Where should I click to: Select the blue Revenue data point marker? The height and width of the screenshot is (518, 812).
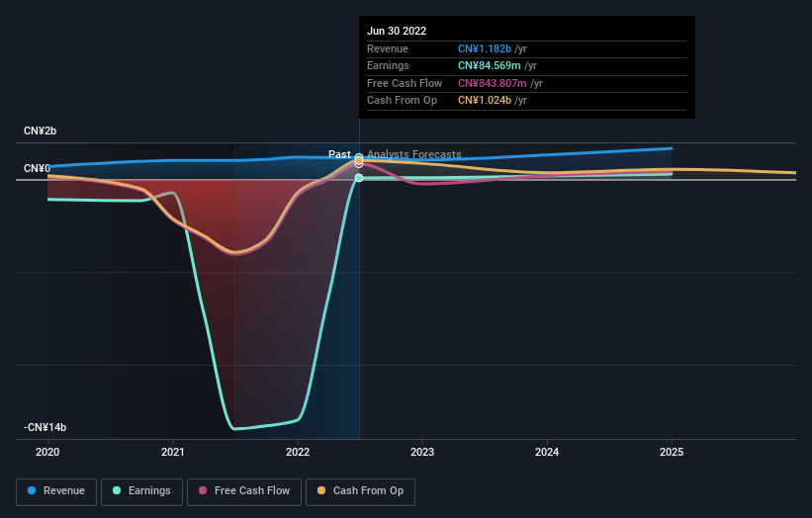pos(359,155)
